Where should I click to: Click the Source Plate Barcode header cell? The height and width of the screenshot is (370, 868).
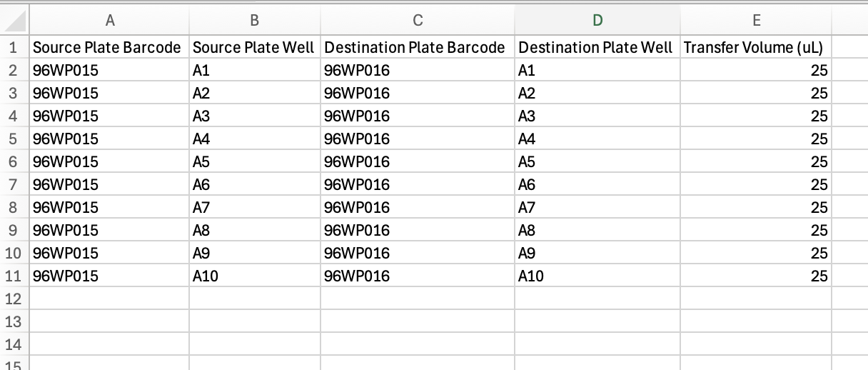click(109, 48)
